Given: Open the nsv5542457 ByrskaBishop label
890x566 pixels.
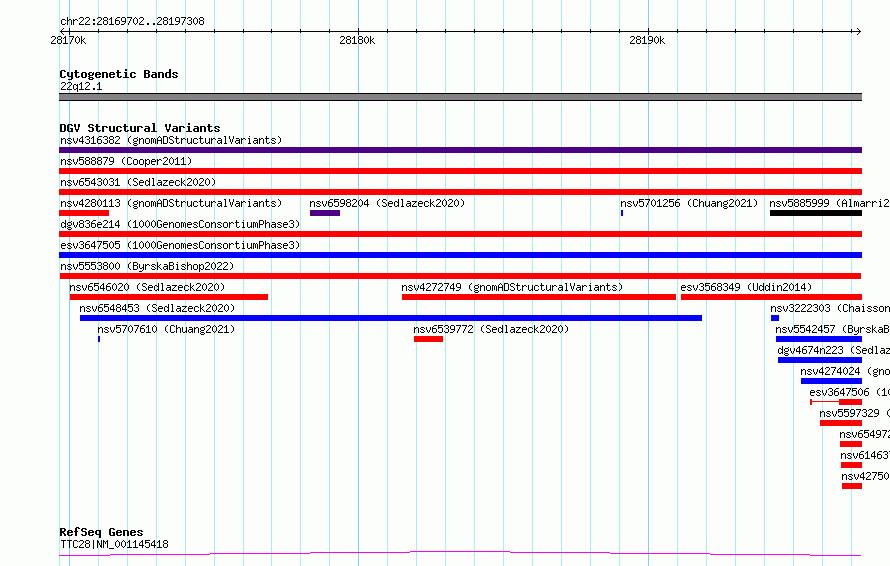Looking at the screenshot, I should pyautogui.click(x=832, y=329).
